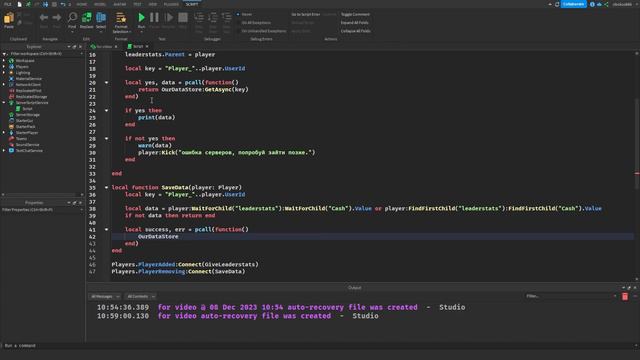This screenshot has width=640, height=360.
Task: Collapse code fold at line 41
Action: point(107,230)
